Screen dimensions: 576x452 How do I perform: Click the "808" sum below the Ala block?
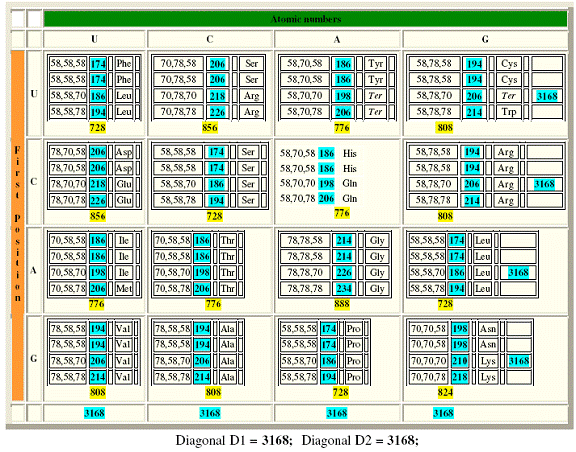pos(213,392)
